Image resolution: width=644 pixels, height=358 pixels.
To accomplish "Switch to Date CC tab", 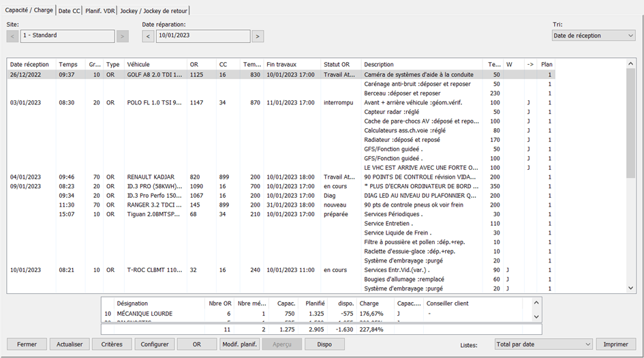I will coord(69,11).
